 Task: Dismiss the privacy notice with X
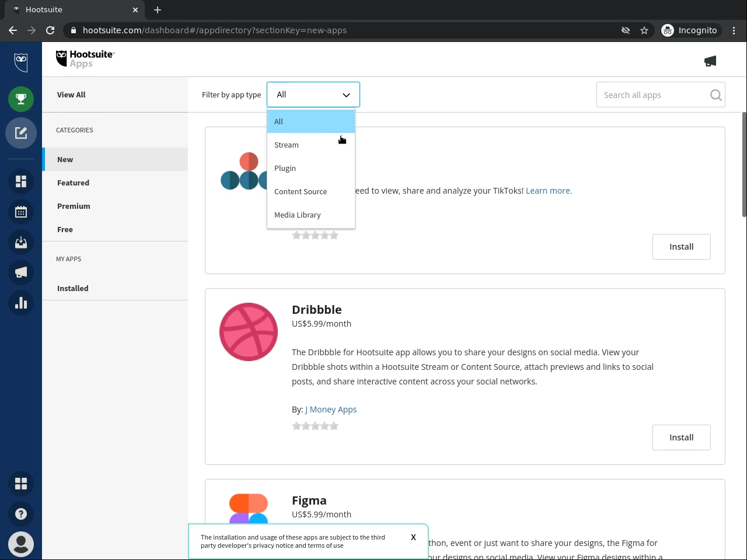(413, 537)
